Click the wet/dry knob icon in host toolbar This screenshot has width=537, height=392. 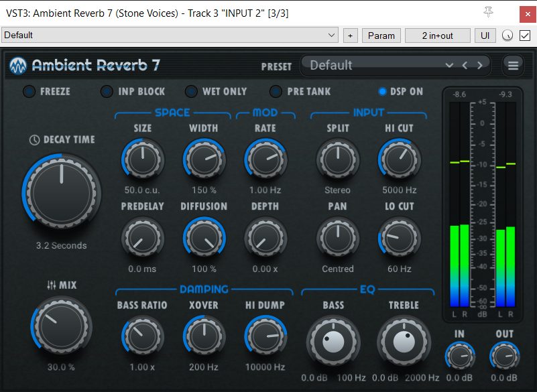(508, 36)
